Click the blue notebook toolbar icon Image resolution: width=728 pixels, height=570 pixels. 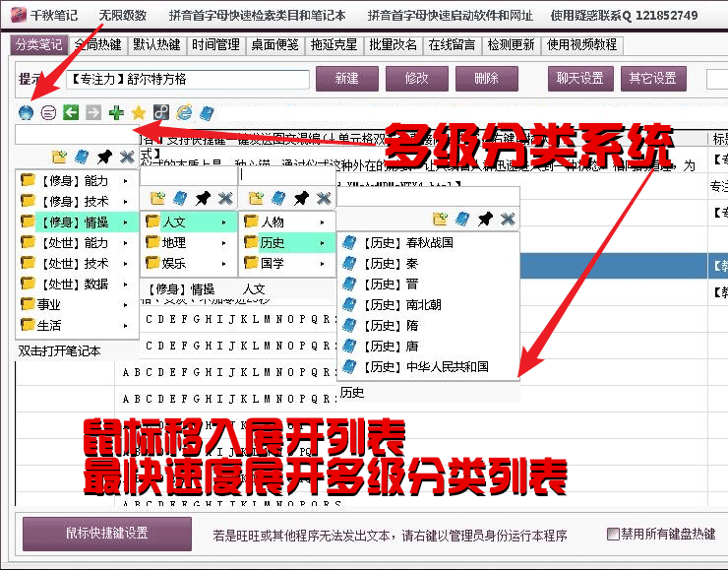click(207, 112)
